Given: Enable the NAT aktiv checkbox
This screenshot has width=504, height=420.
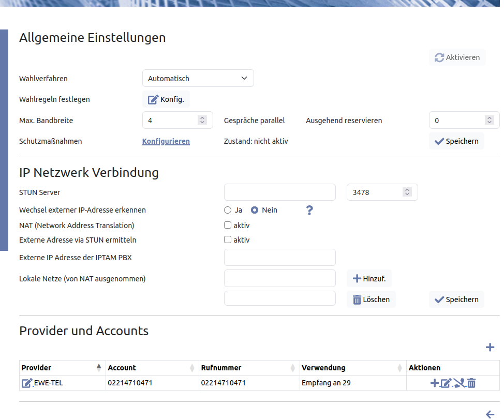Looking at the screenshot, I should point(228,225).
